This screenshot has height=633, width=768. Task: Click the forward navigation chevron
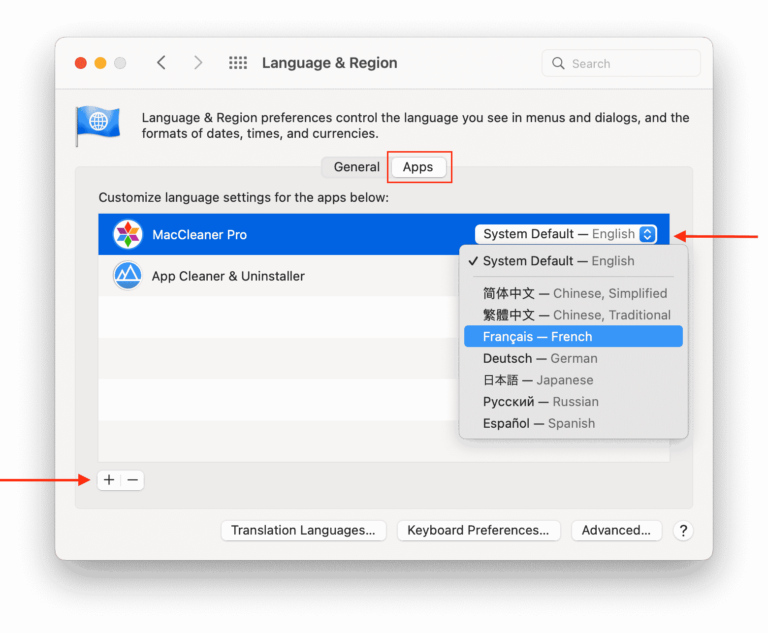(197, 63)
